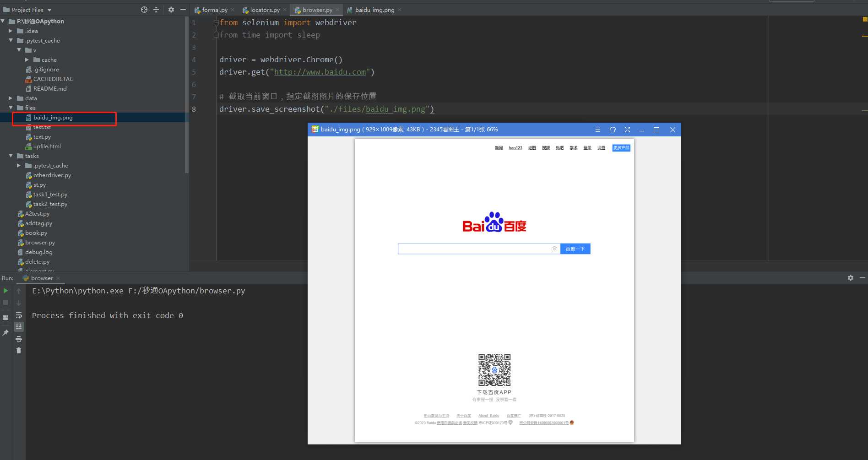Select CACHEDIR.TAG file

point(53,79)
